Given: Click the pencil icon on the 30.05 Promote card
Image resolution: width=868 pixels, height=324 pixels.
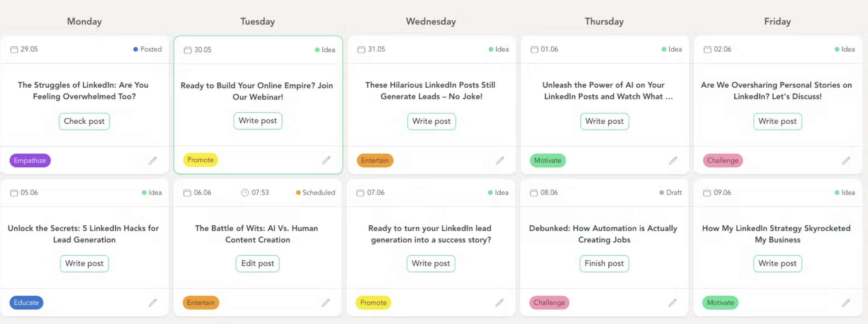Looking at the screenshot, I should [326, 160].
